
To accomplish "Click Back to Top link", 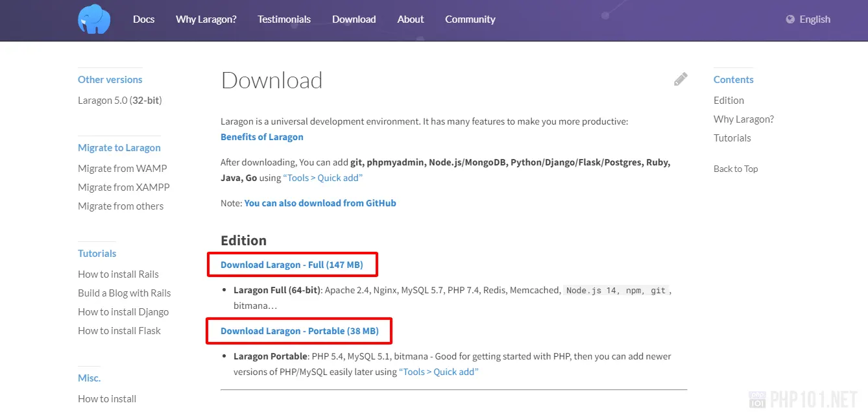I will 735,169.
